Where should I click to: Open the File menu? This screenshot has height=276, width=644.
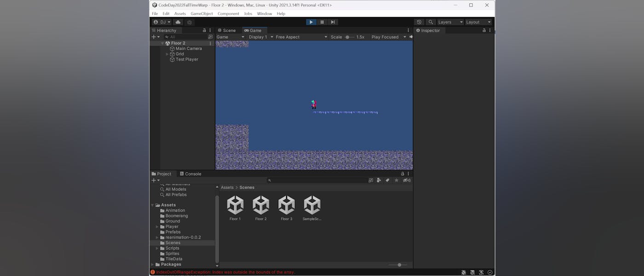[155, 14]
